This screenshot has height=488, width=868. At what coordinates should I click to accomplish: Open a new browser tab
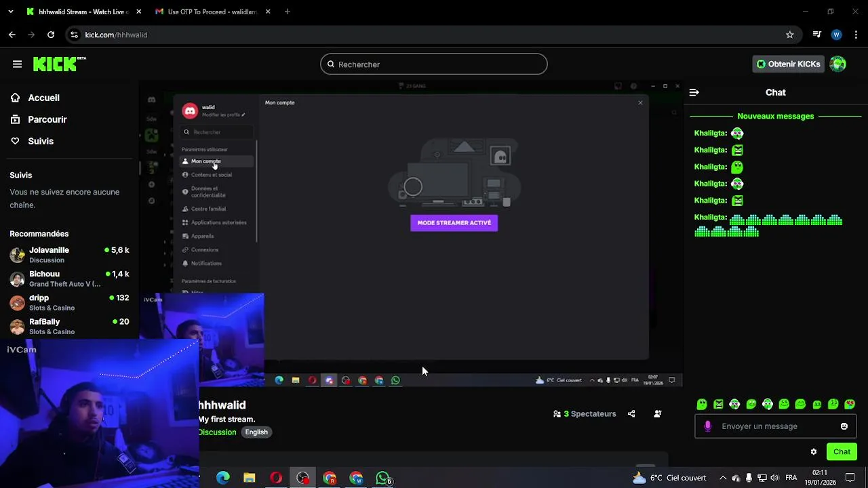[x=288, y=12]
